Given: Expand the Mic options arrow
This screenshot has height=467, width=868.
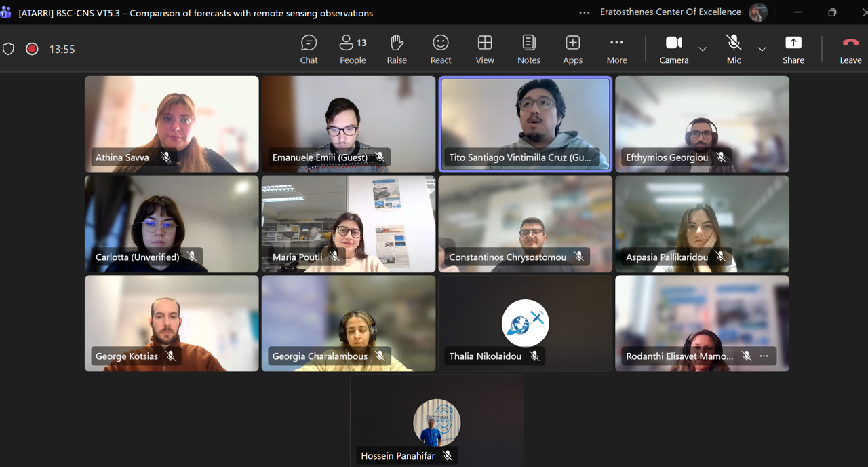Looking at the screenshot, I should click(762, 49).
